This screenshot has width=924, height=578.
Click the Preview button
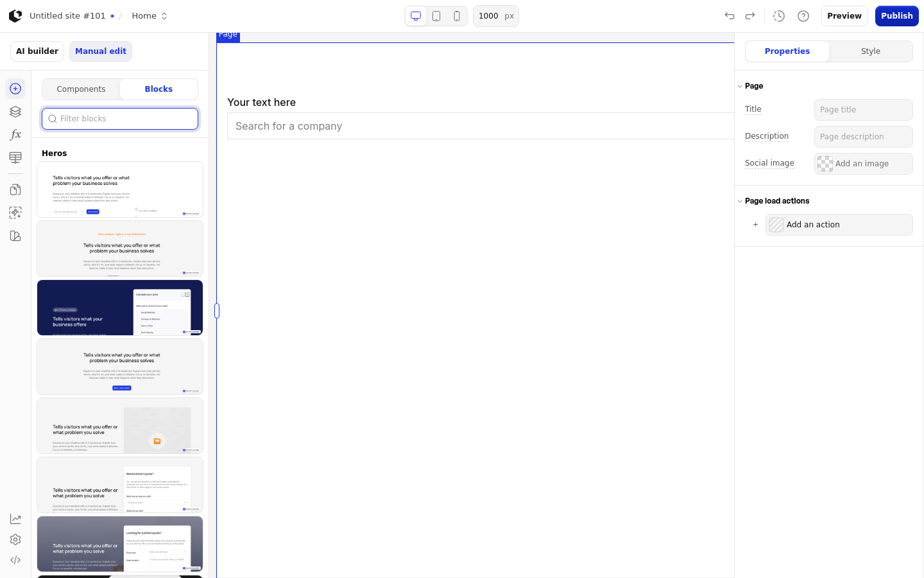[x=844, y=16]
